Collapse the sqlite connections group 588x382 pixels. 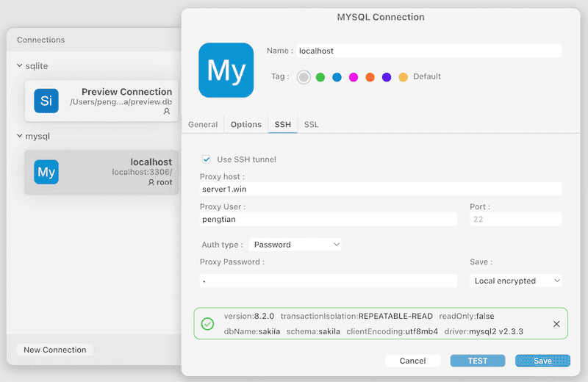click(x=20, y=65)
